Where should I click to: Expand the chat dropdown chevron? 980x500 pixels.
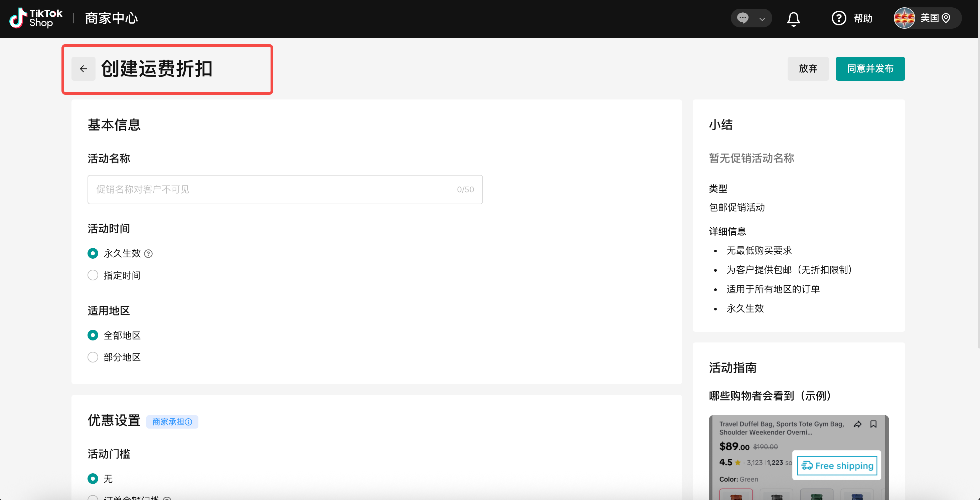coord(762,19)
